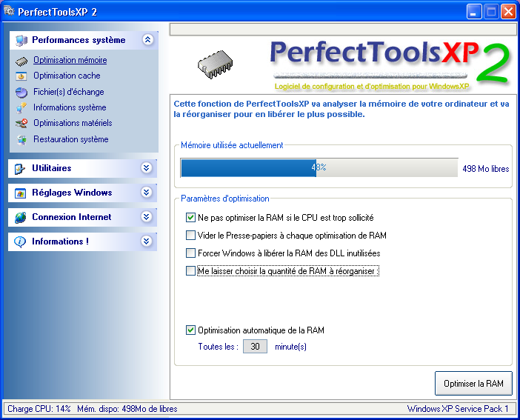Disable Optimisation automatique de la RAM

[190, 330]
